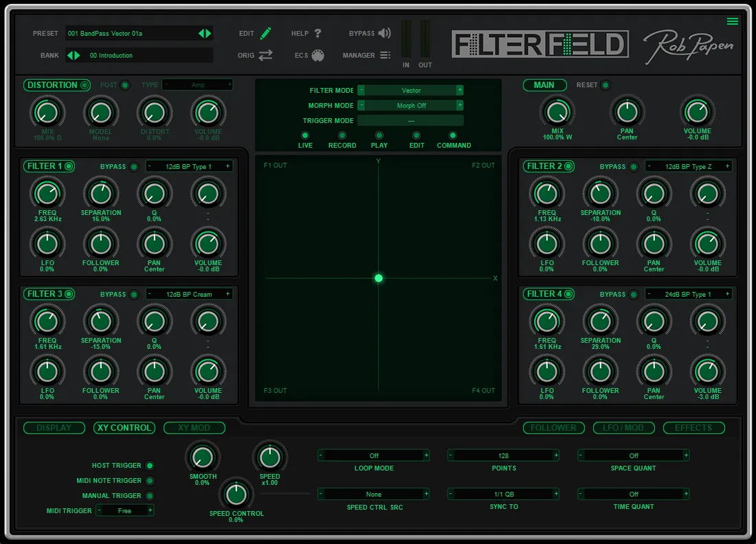Image resolution: width=756 pixels, height=544 pixels.
Task: Enable the Live mode LED
Action: click(x=304, y=135)
